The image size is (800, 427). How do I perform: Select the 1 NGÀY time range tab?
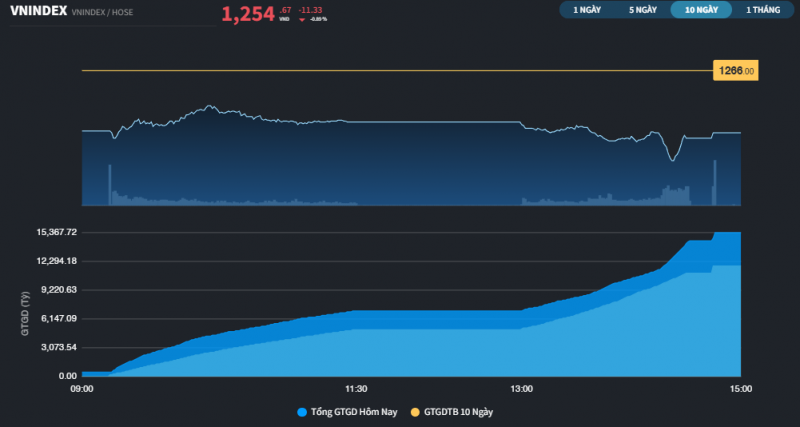[587, 9]
